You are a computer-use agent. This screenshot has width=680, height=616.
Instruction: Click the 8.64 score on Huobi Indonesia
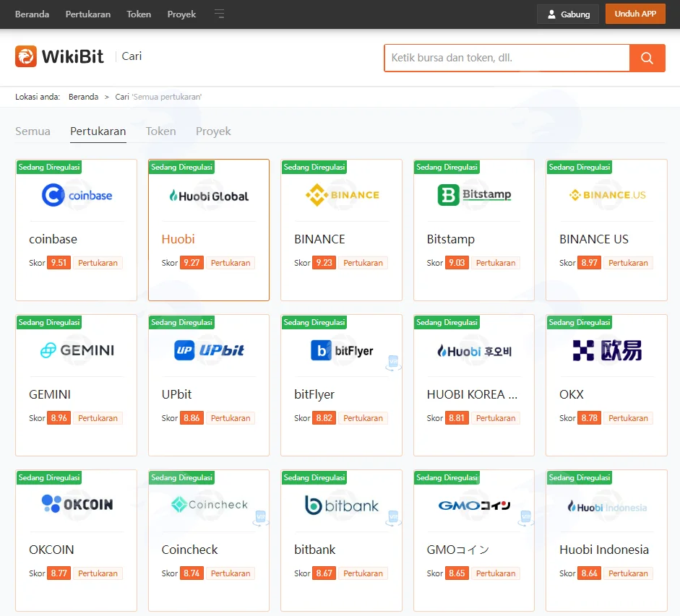click(590, 573)
